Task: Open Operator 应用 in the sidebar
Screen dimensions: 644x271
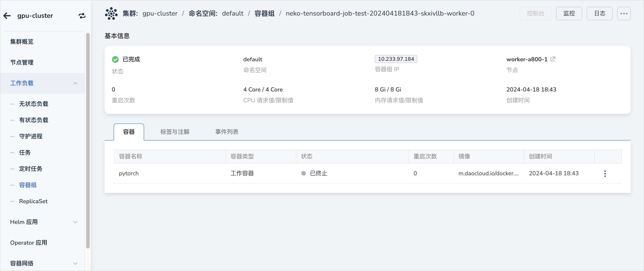Action: pos(29,243)
